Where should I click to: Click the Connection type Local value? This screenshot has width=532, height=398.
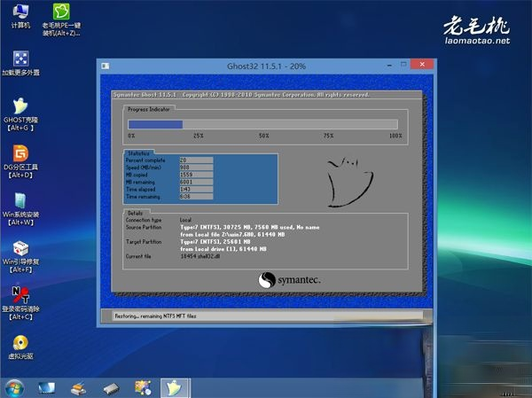(x=185, y=220)
